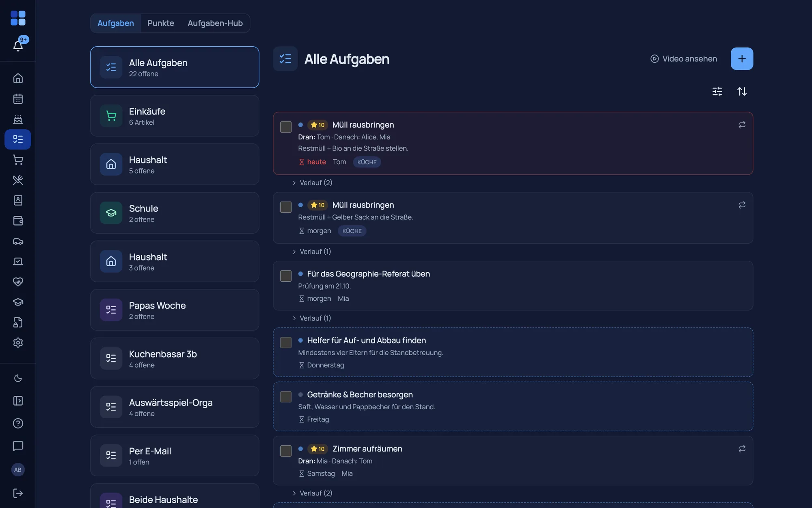Click Video ansehen link
Screen dimensions: 812x508
[x=684, y=59]
